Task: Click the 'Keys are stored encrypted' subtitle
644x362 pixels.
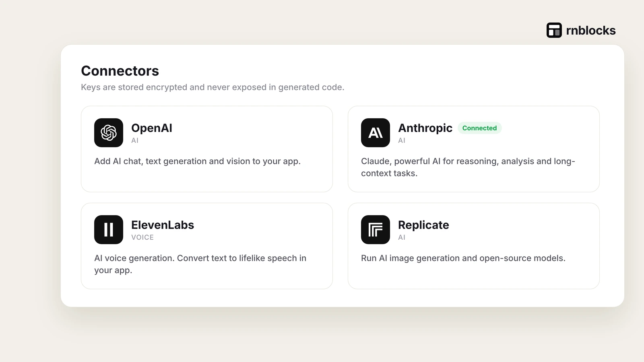Action: pyautogui.click(x=213, y=87)
